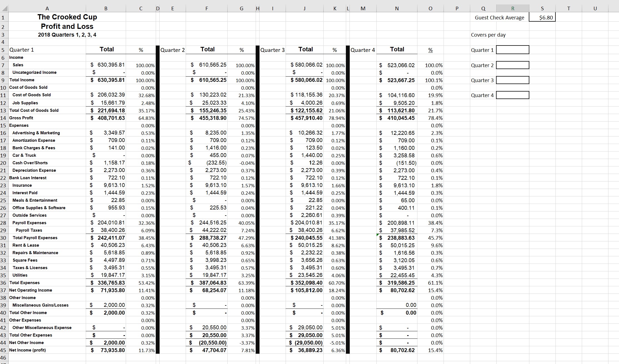Image resolution: width=619 pixels, height=364 pixels.
Task: Click the Quarter 4 covers per day box
Action: 512,95
